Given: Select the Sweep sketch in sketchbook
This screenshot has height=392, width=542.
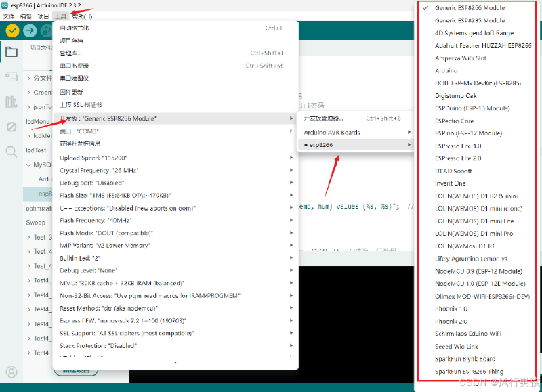Looking at the screenshot, I should [36, 223].
